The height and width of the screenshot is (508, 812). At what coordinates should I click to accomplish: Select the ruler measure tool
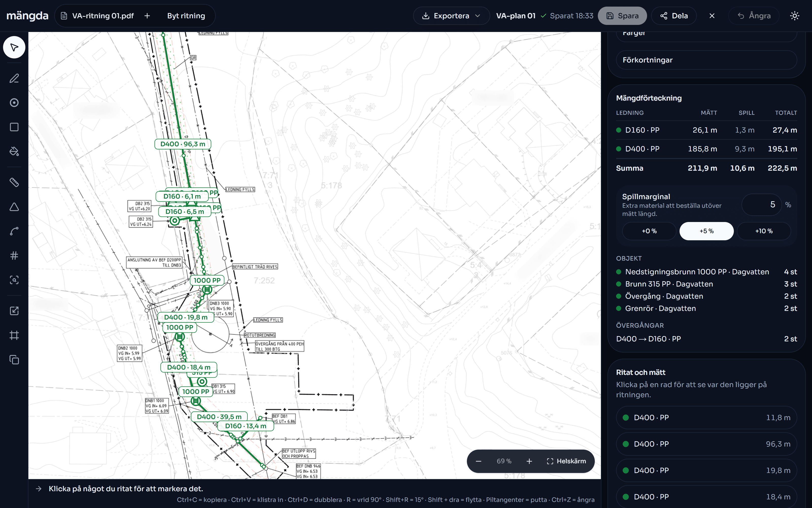point(14,182)
